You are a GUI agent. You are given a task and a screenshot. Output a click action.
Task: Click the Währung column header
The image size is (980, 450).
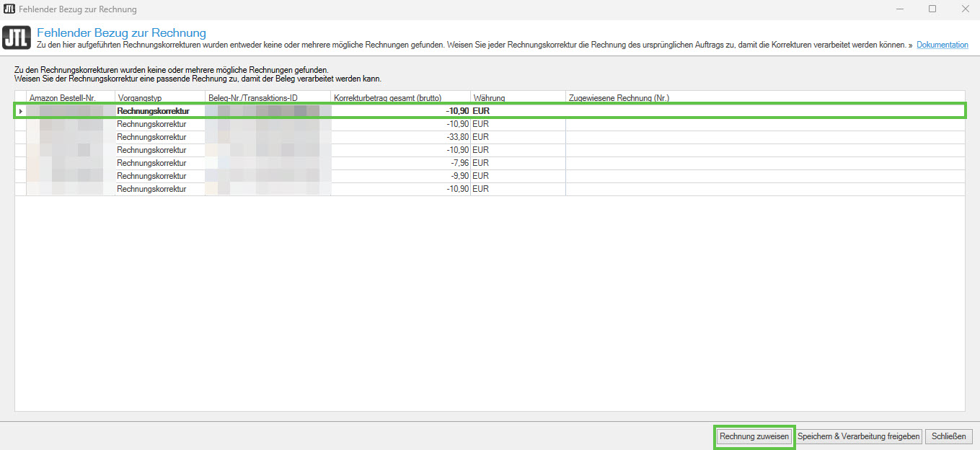[x=488, y=98]
